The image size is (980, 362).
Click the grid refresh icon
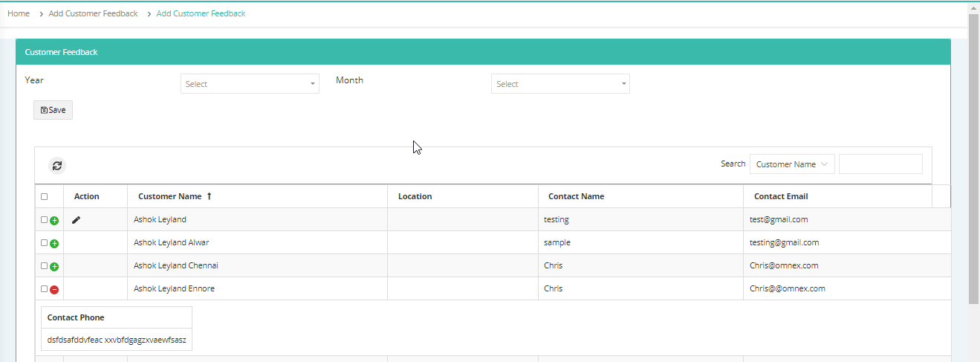57,166
